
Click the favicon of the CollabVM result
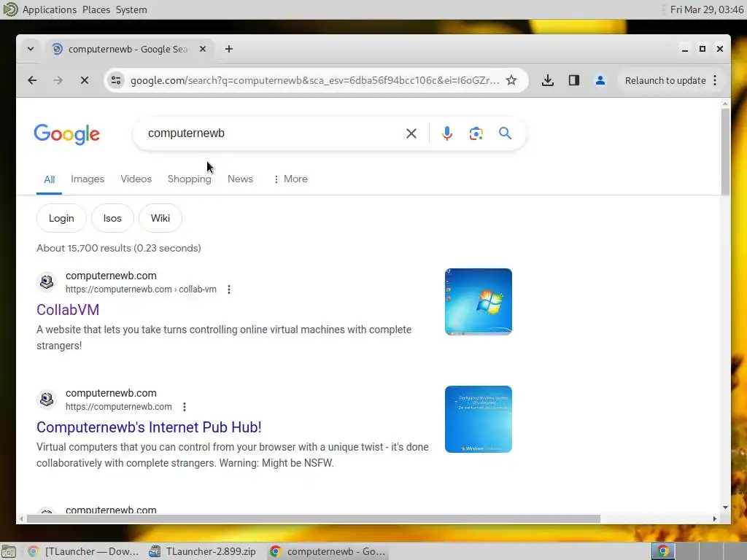pos(47,282)
